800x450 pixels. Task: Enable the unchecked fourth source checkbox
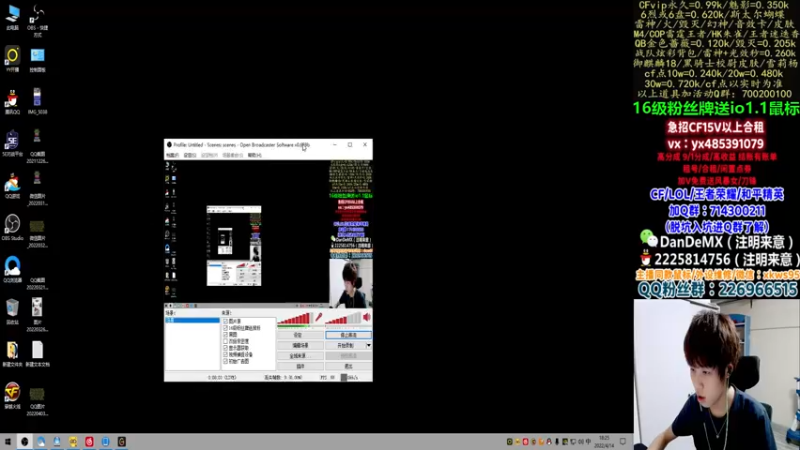click(x=225, y=341)
